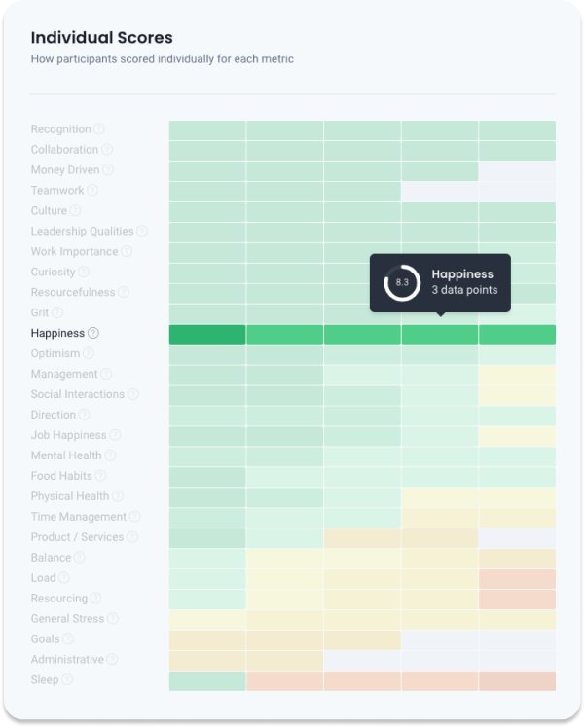585x728 pixels.
Task: Click the help icon beside Collaboration
Action: tap(107, 150)
